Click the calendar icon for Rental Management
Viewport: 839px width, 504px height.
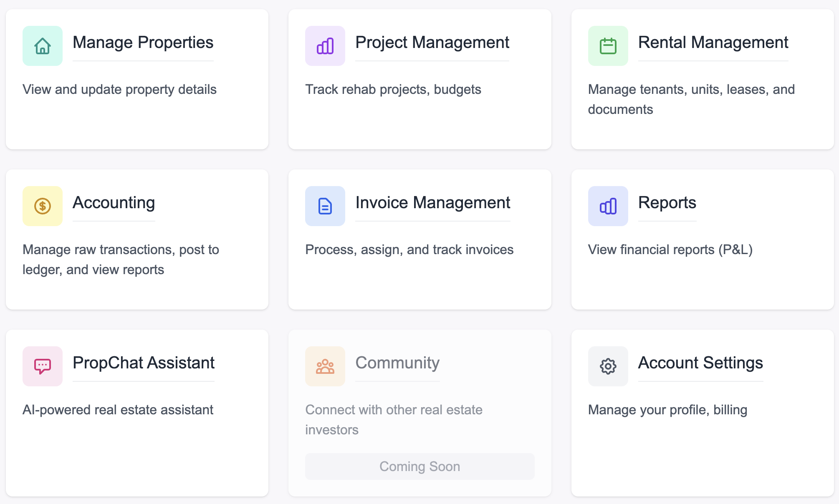608,46
